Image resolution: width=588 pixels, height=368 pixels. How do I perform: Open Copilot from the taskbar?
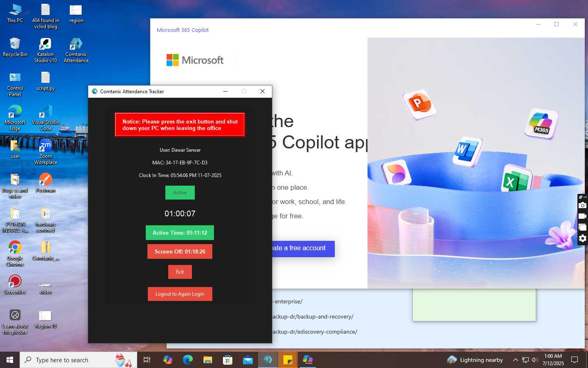click(167, 360)
